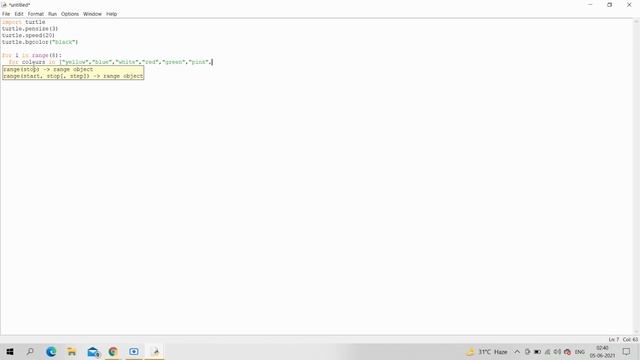The height and width of the screenshot is (360, 640).
Task: Click the vertical scrollbar up arrow
Action: [x=636, y=22]
